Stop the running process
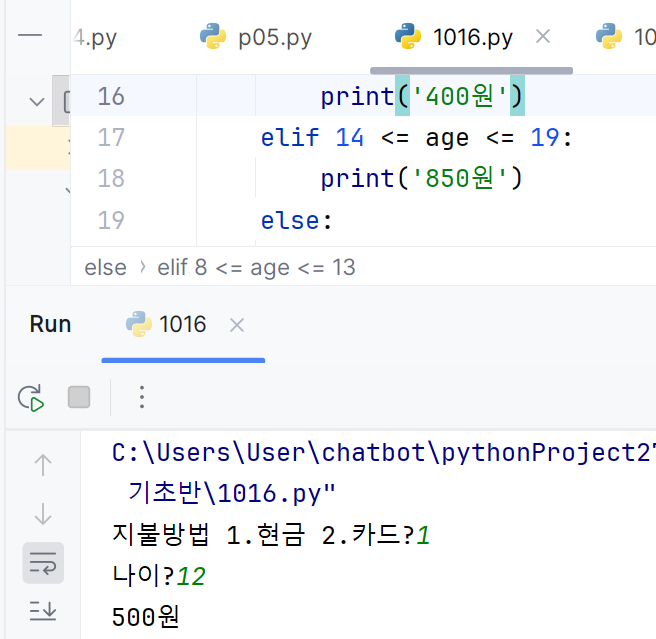This screenshot has width=656, height=639. click(x=79, y=397)
